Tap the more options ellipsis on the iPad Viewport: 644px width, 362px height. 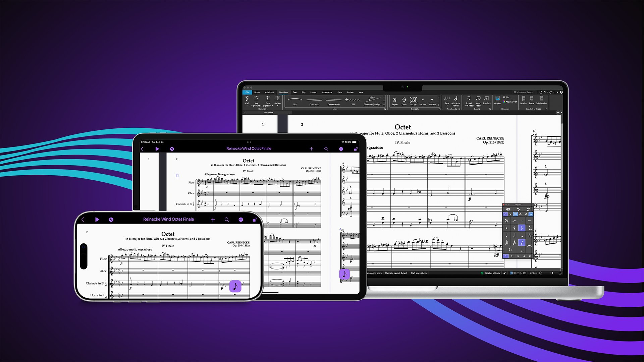(x=341, y=149)
